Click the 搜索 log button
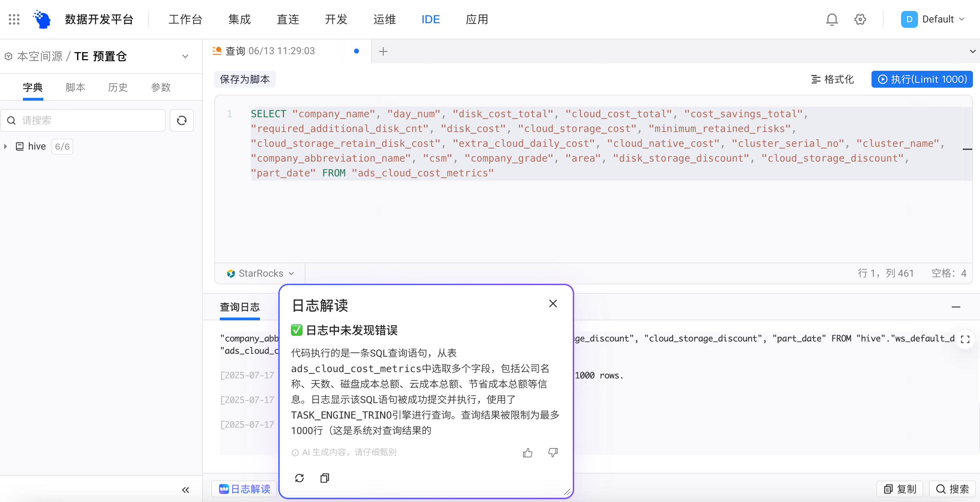Viewport: 980px width, 502px height. click(x=952, y=489)
